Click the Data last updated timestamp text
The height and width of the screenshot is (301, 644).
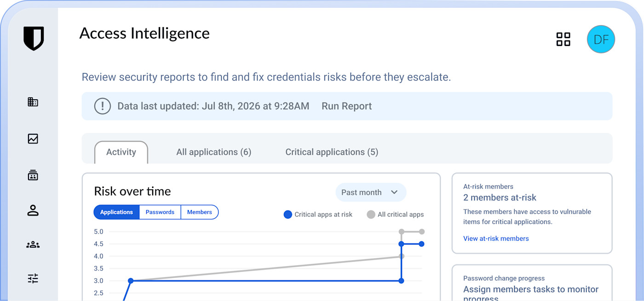click(213, 106)
